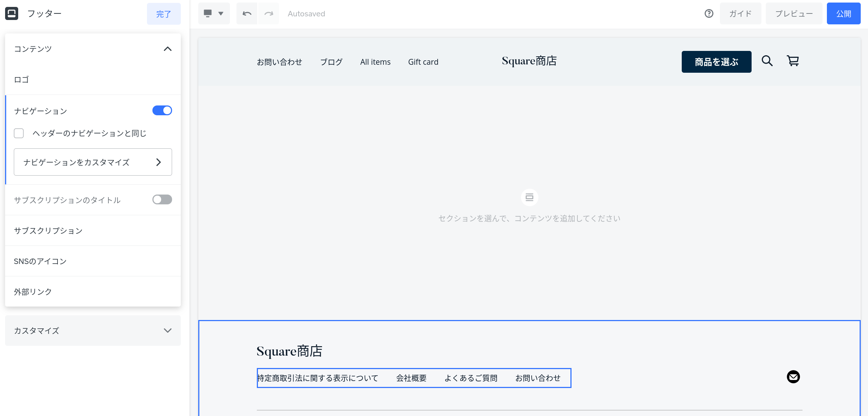
Task: Check ヘッダーのナビゲーションと同じ checkbox
Action: pyautogui.click(x=19, y=133)
